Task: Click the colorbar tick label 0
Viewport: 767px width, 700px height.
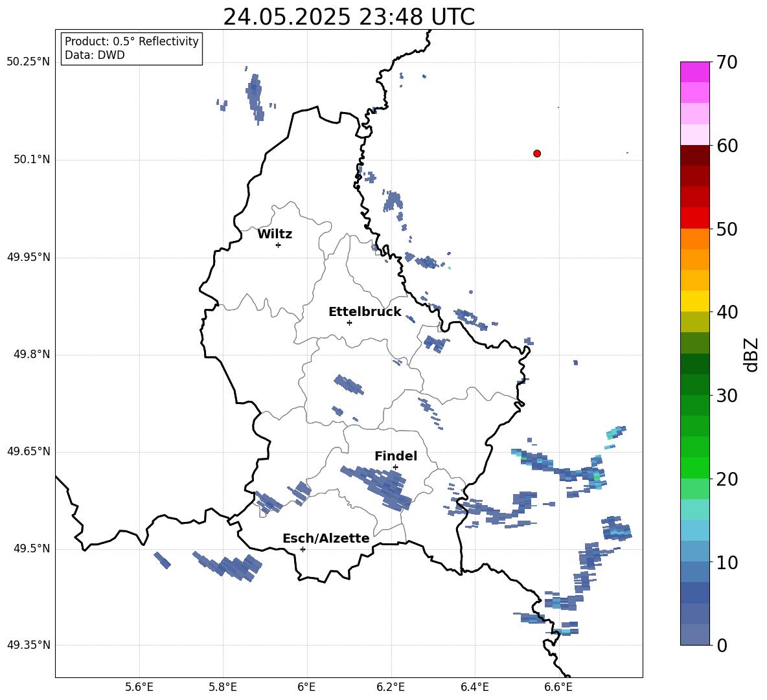Action: pyautogui.click(x=722, y=646)
